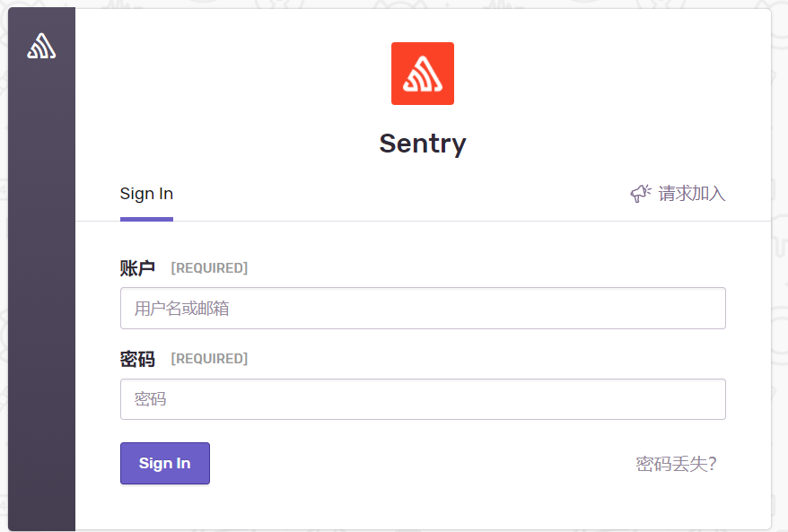Submit credentials with Sign In
788x532 pixels.
coord(164,463)
